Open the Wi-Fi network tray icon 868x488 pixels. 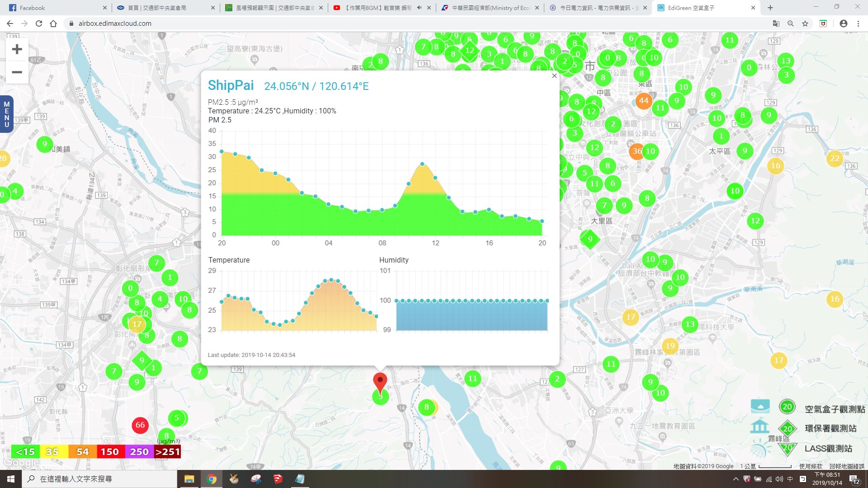point(769,479)
